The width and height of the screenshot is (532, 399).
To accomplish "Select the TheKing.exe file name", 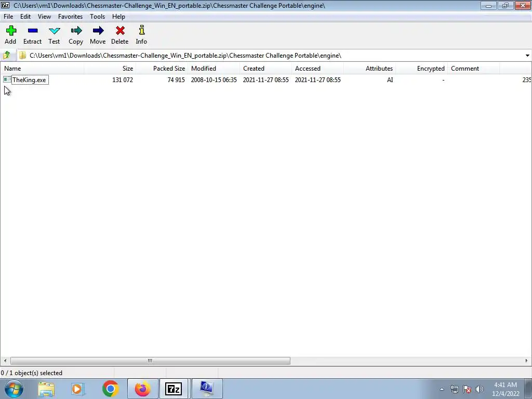I will click(29, 79).
